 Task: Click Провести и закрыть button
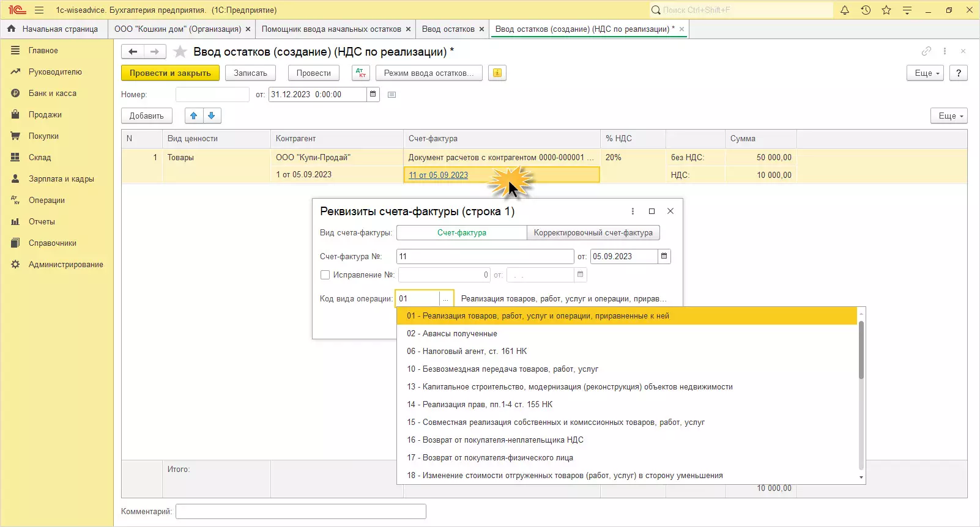click(x=170, y=73)
